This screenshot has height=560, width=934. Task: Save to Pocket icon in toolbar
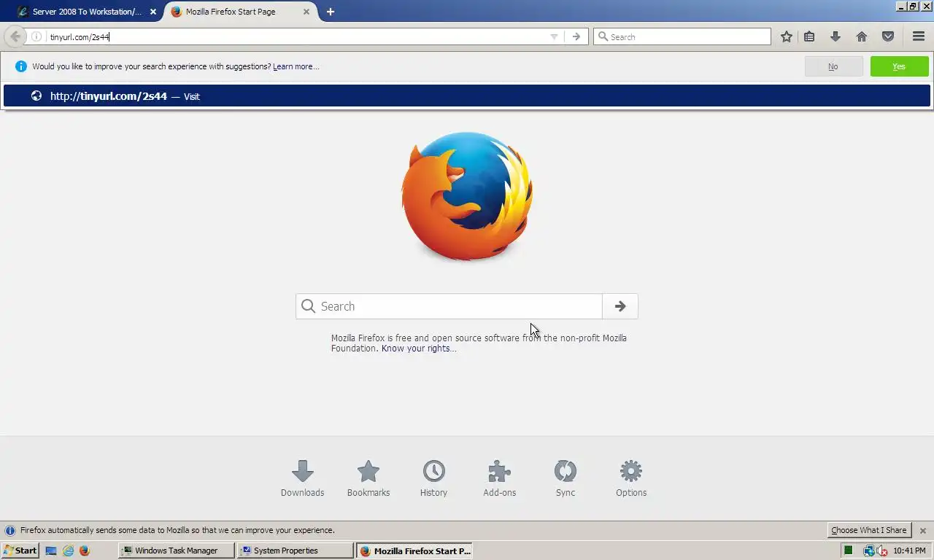point(888,36)
